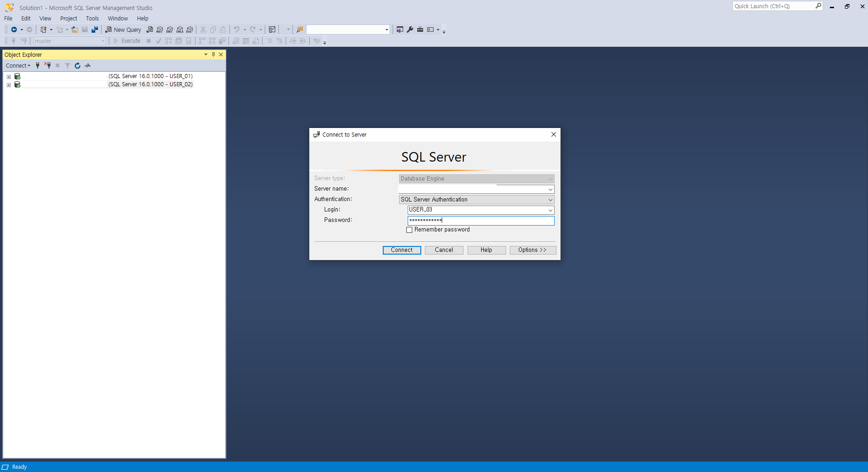Open the View menu
Screen dimensions: 868x472
[x=45, y=19]
